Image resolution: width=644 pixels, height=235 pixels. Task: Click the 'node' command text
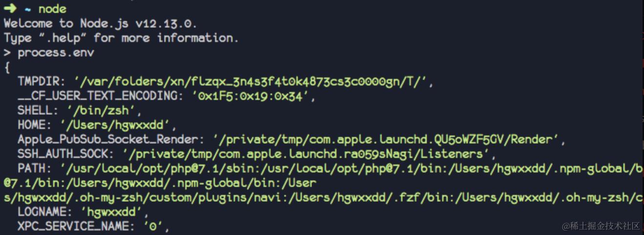point(52,9)
